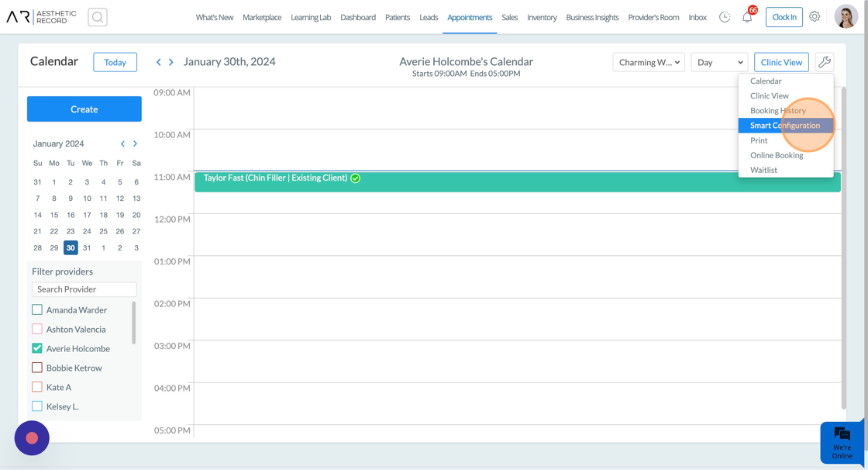Open the Marketplace nav item

pos(262,17)
